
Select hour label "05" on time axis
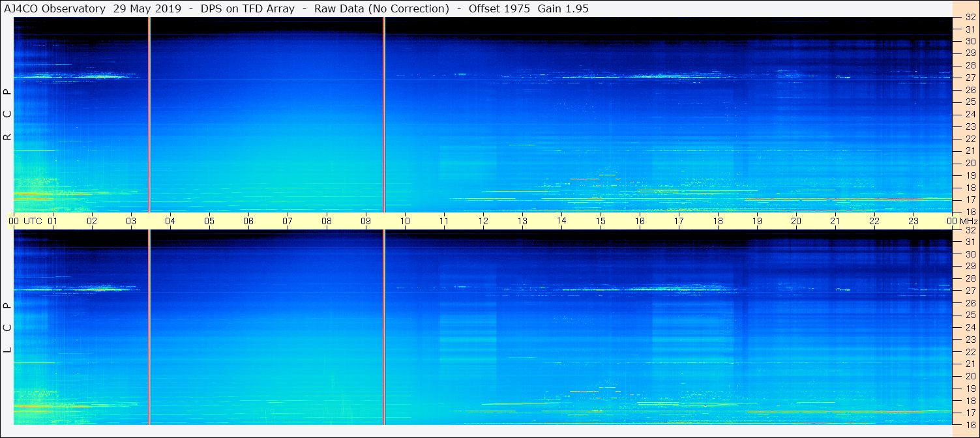[x=209, y=221]
